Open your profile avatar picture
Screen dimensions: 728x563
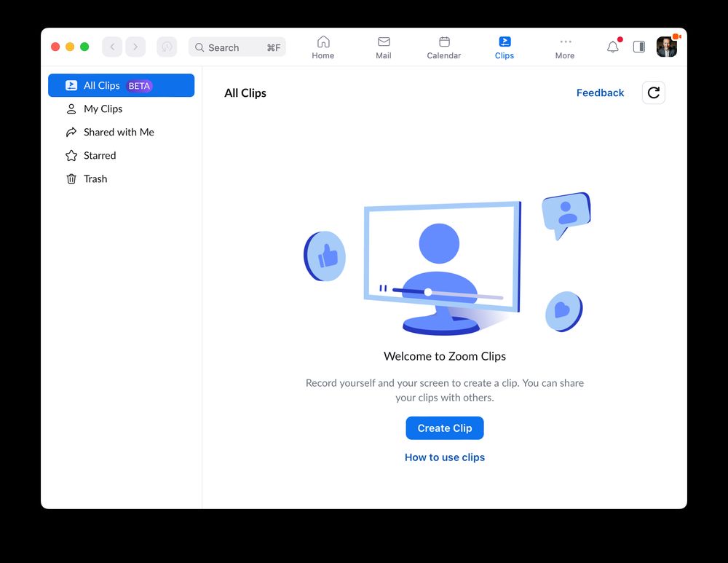click(665, 47)
